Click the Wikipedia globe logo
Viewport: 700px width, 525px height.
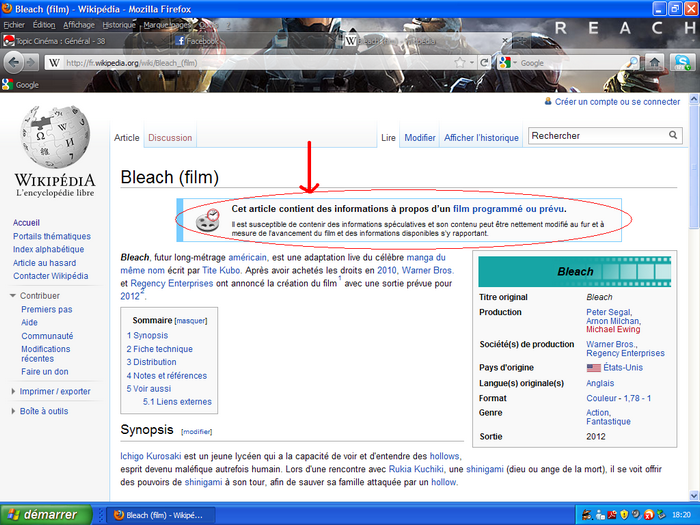[x=55, y=137]
